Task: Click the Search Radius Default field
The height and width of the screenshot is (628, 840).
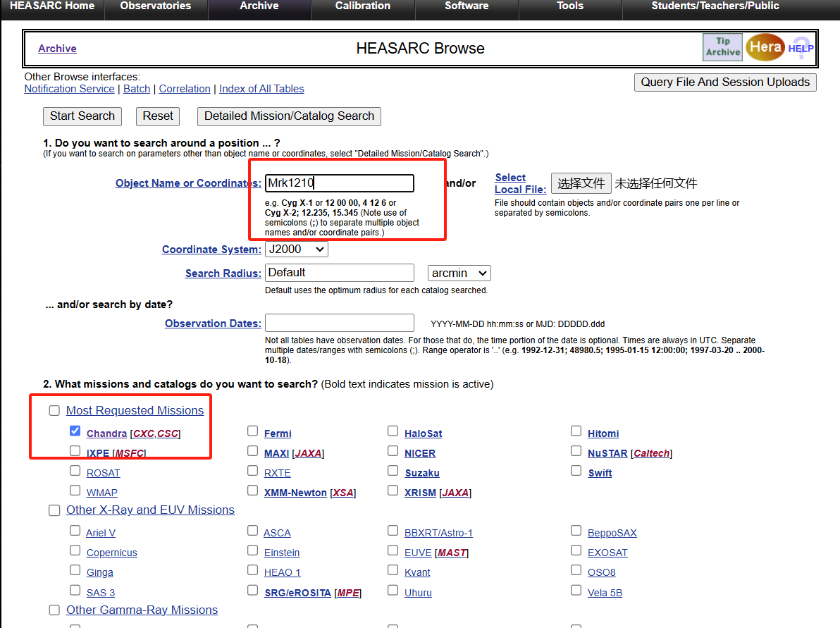Action: pyautogui.click(x=340, y=273)
